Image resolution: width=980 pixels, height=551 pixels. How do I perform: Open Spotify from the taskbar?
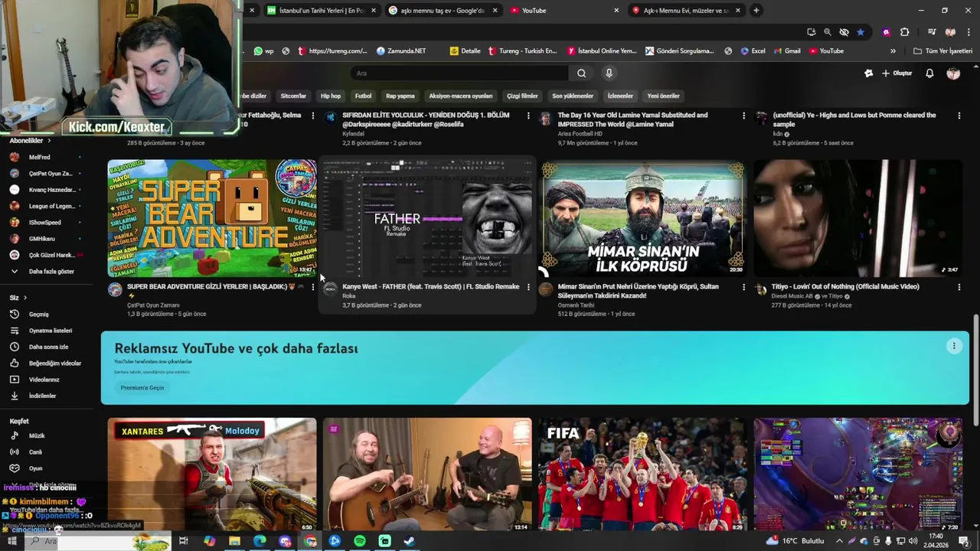click(x=360, y=541)
